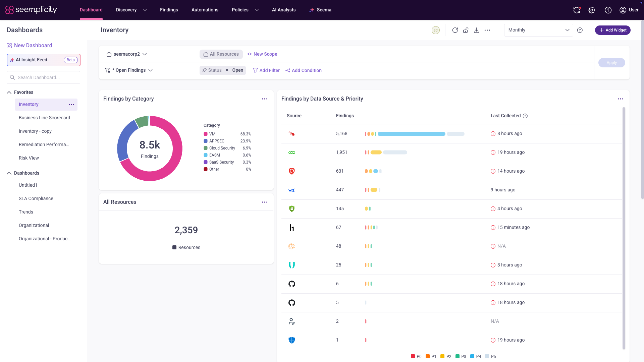Screen dimensions: 644x362
Task: Open the Automations menu item
Action: 205,10
